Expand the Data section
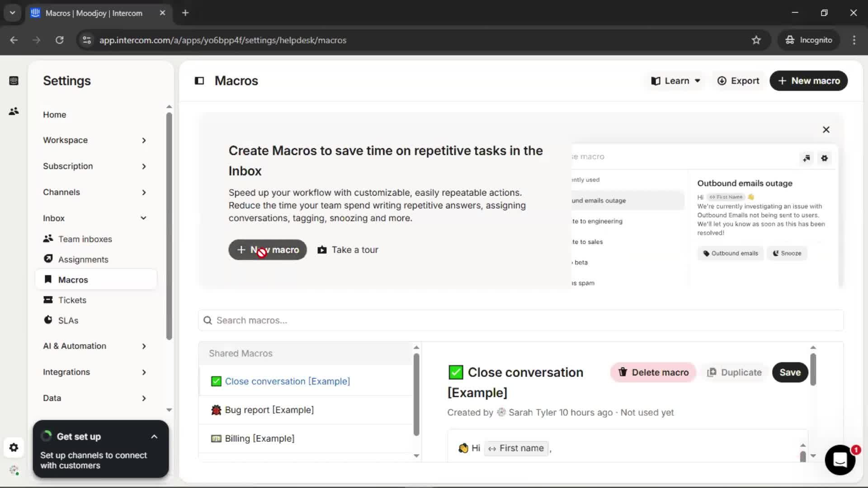Screen dimensions: 868x488 [x=96, y=398]
